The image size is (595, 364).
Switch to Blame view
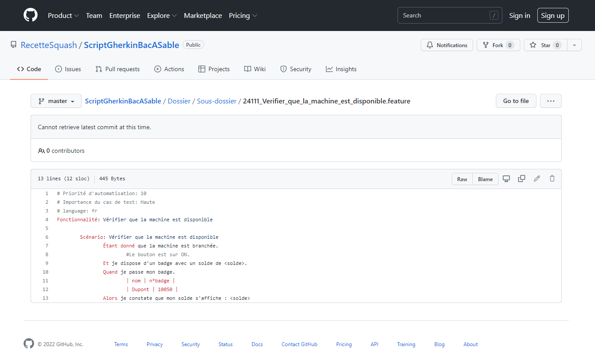click(x=485, y=179)
